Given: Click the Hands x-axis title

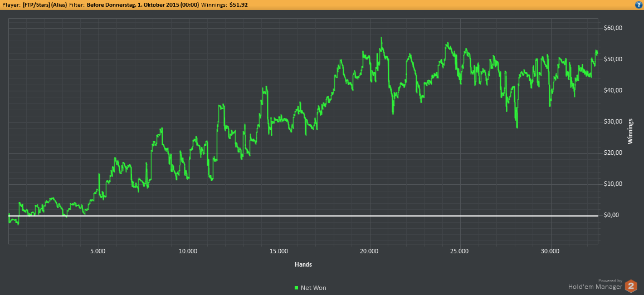Looking at the screenshot, I should click(303, 264).
